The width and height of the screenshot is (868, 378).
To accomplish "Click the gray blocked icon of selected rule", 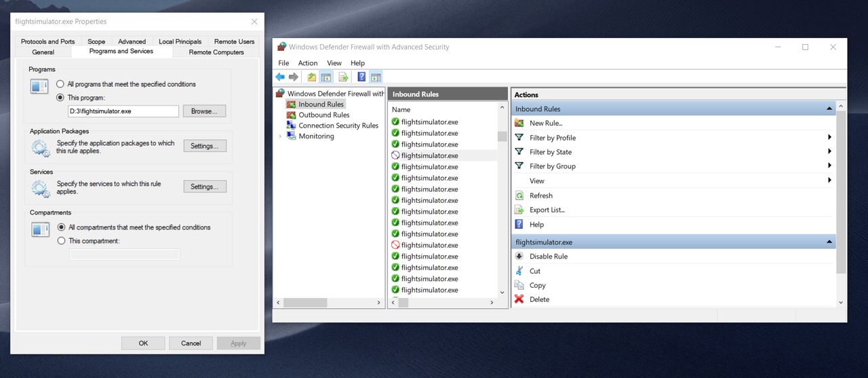I will click(395, 155).
